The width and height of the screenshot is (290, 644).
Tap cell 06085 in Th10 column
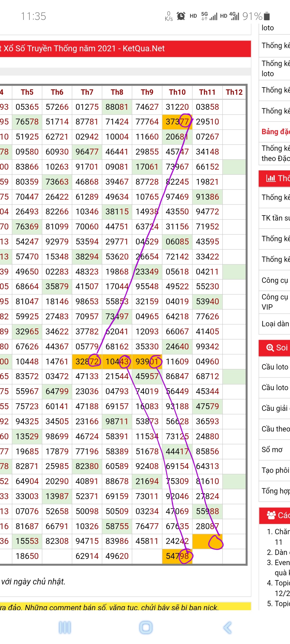point(177,241)
